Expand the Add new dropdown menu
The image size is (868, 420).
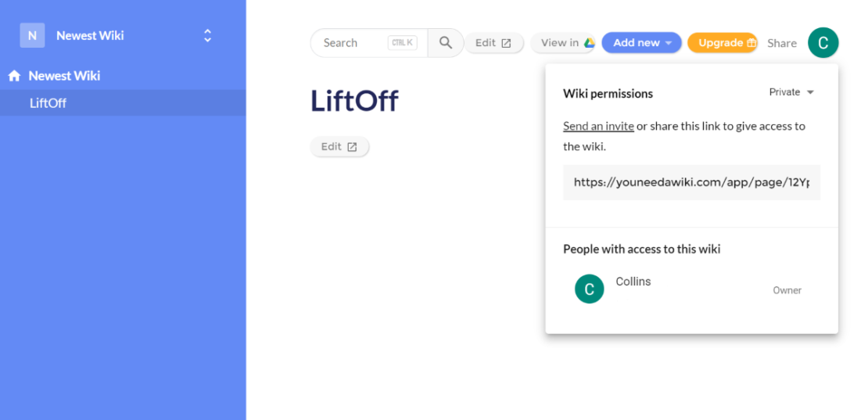click(669, 43)
